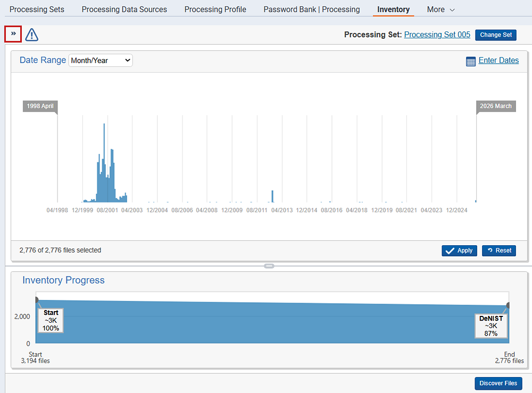
Task: Expand the More tab menu
Action: coord(441,10)
